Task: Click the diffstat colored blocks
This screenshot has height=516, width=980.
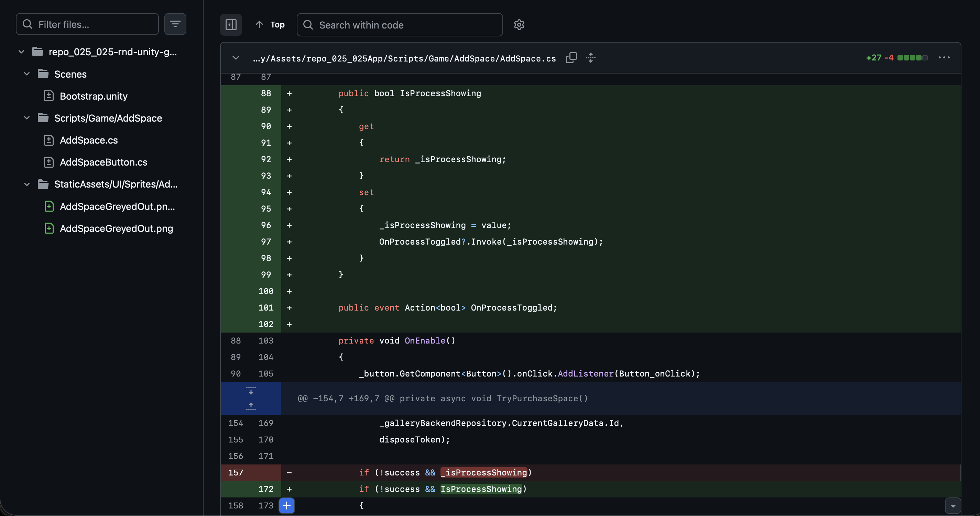Action: [x=912, y=58]
